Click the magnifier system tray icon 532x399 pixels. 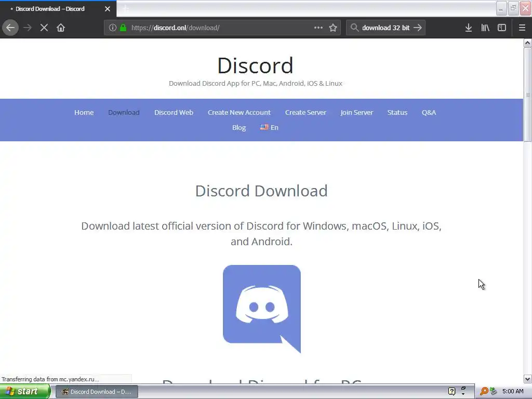484,392
